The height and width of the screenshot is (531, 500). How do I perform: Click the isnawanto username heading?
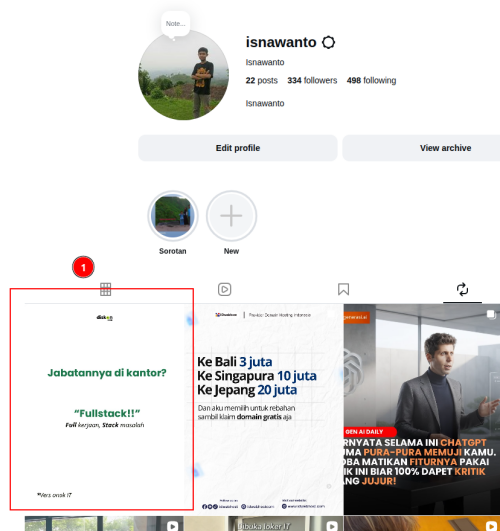tap(281, 43)
